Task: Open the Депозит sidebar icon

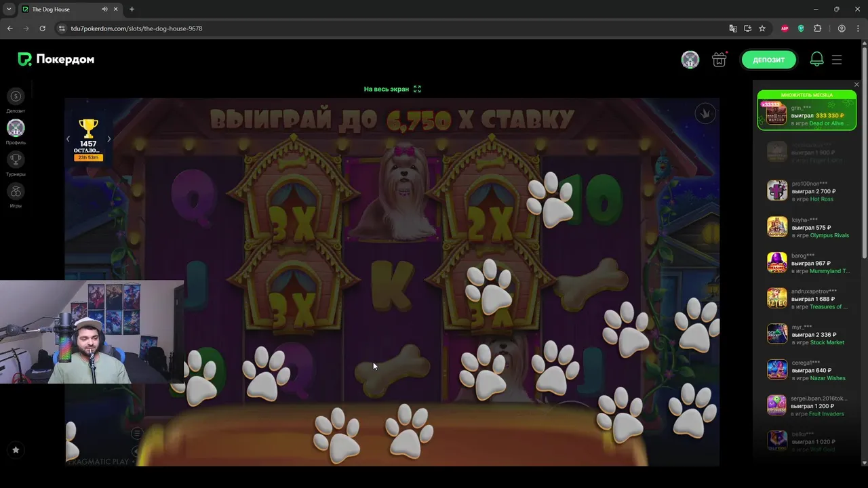Action: pyautogui.click(x=16, y=96)
